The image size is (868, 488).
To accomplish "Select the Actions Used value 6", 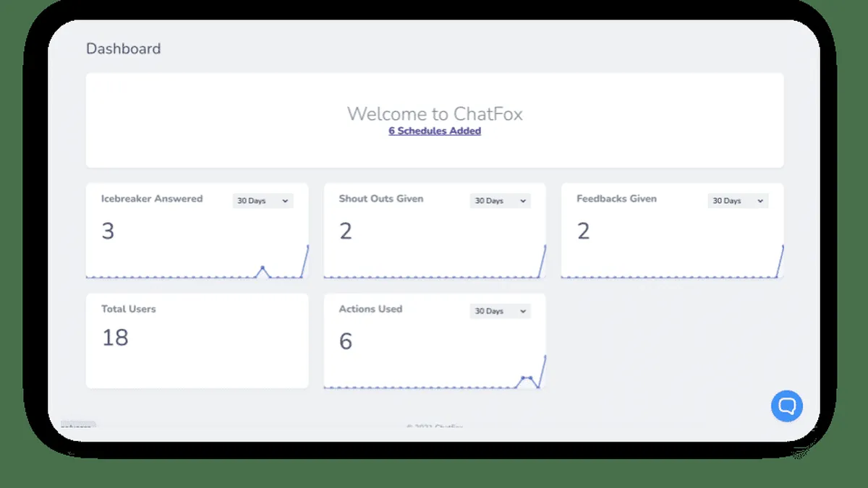I will (x=346, y=341).
